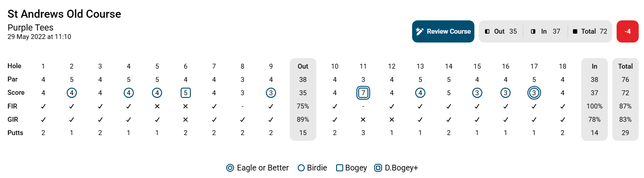Click the Out column header
The height and width of the screenshot is (178, 644).
click(x=303, y=66)
